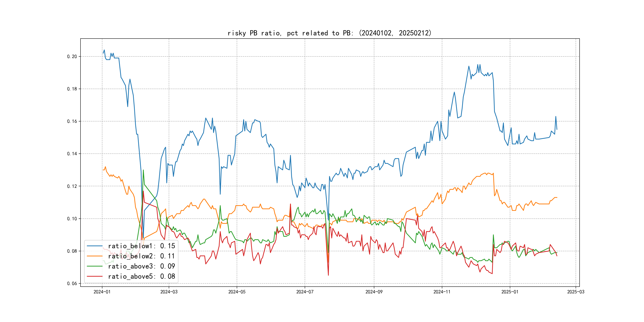Screen dimensions: 644x322
Task: Click the chart title text
Action: point(330,33)
